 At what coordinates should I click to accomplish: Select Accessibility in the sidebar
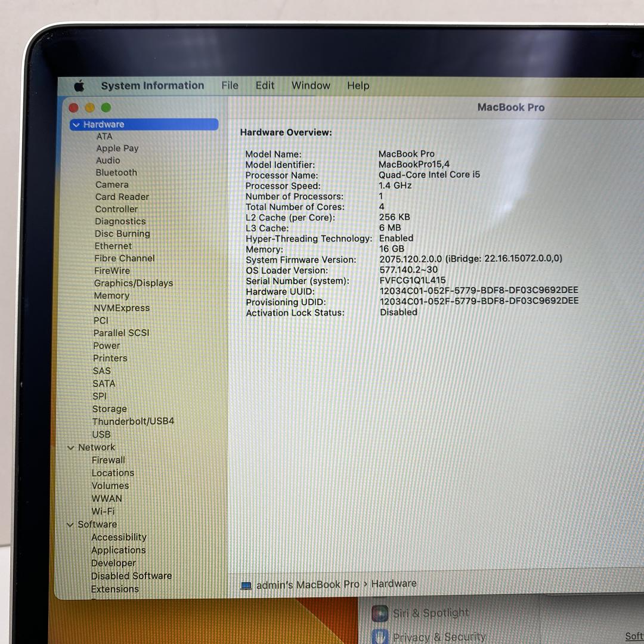click(x=119, y=537)
